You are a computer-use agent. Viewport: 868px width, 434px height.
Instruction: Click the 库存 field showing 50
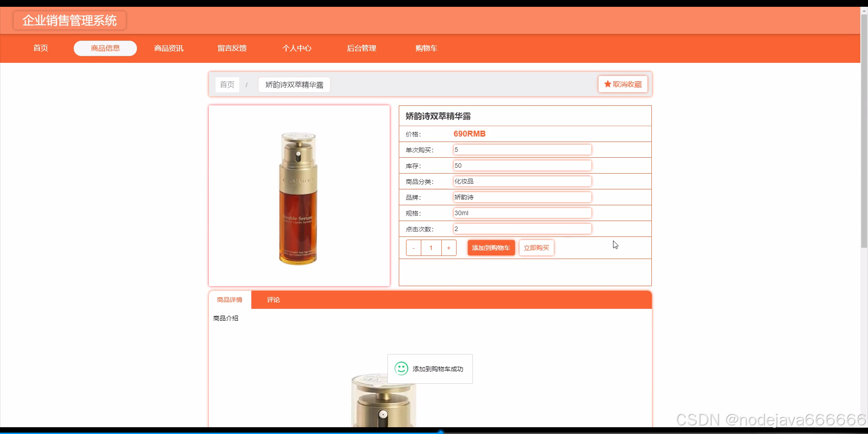(522, 165)
